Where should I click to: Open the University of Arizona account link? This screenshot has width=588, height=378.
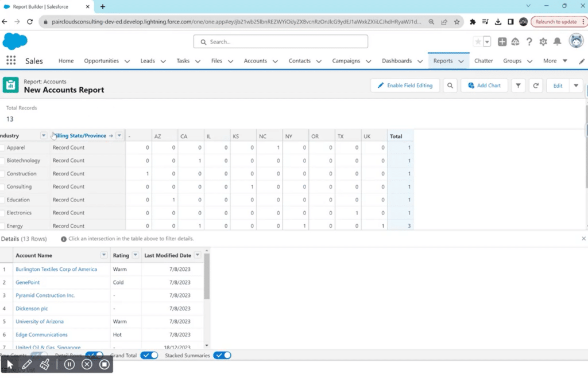coord(40,321)
